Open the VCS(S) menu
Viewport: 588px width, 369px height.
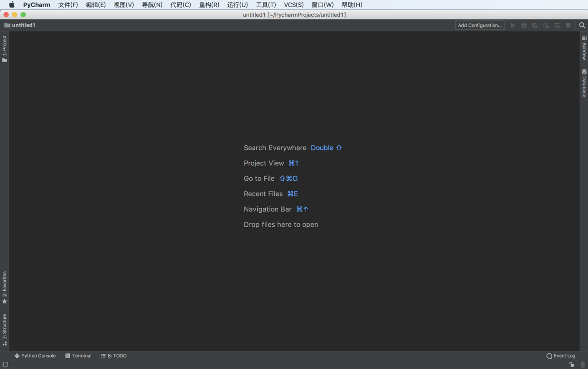pos(294,5)
